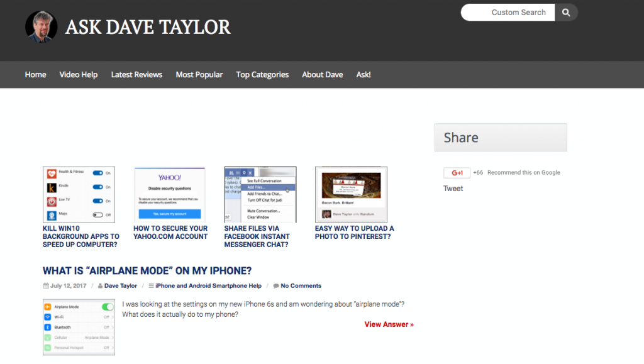The height and width of the screenshot is (364, 644).
Task: Click the Tweet link in Share sidebar
Action: coord(453,189)
